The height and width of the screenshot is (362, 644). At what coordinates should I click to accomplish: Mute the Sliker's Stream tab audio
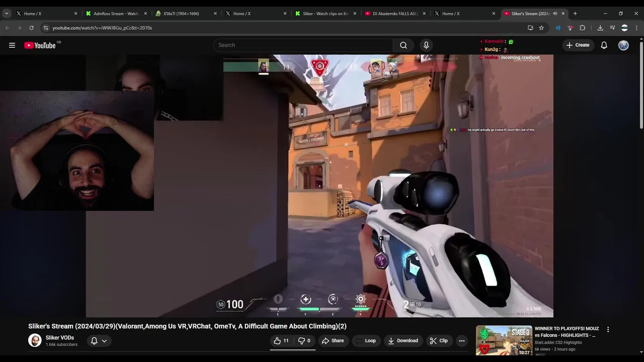pos(555,14)
